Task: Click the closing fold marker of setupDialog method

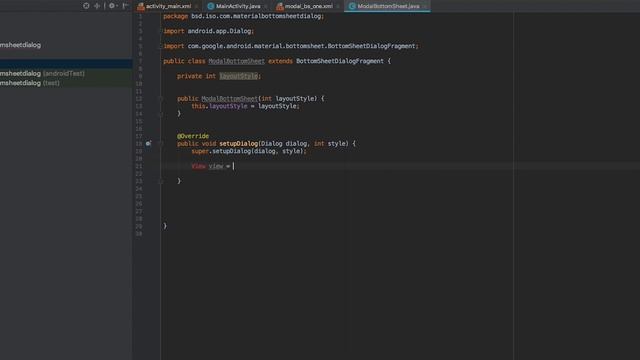Action: click(x=160, y=181)
